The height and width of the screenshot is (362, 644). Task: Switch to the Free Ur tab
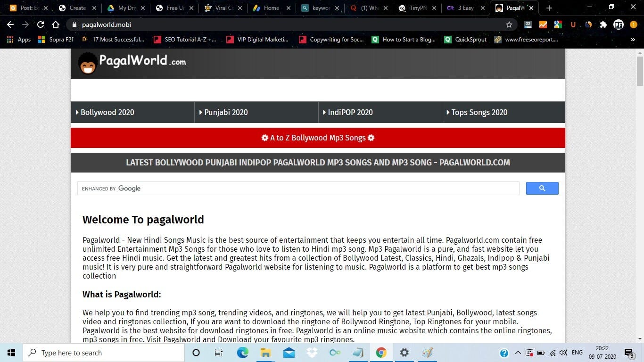coord(174,8)
